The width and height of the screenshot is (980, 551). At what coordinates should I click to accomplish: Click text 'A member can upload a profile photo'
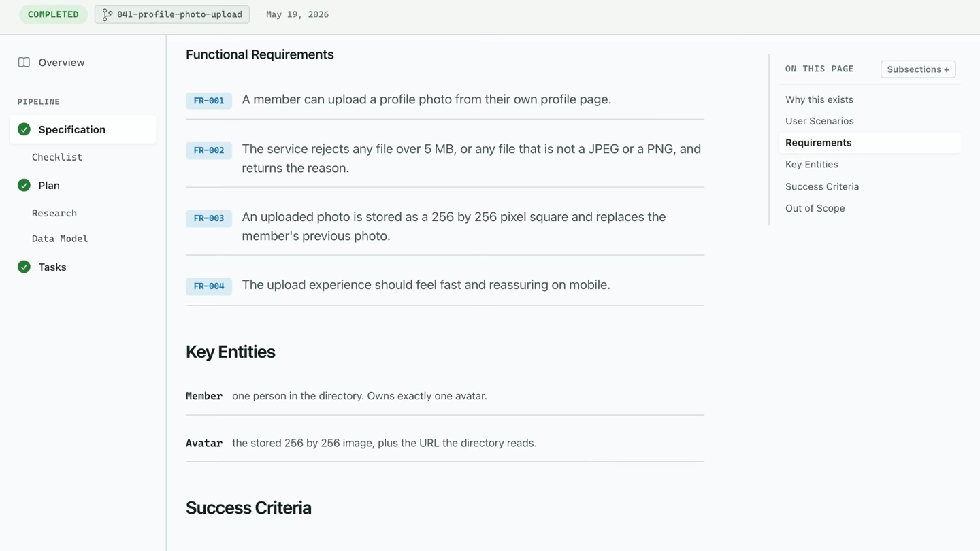point(347,99)
